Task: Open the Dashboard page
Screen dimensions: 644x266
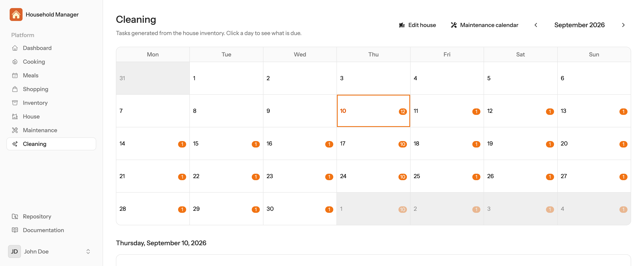Action: 51,48
